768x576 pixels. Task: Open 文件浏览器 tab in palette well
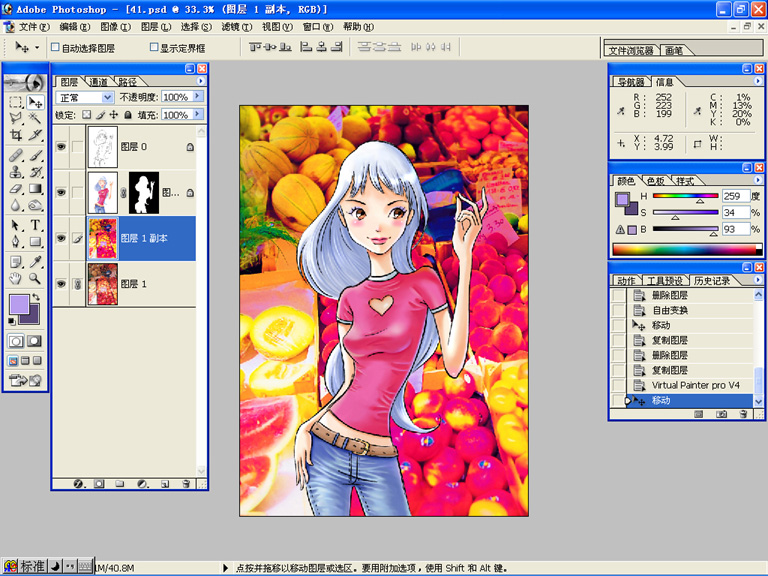(631, 50)
